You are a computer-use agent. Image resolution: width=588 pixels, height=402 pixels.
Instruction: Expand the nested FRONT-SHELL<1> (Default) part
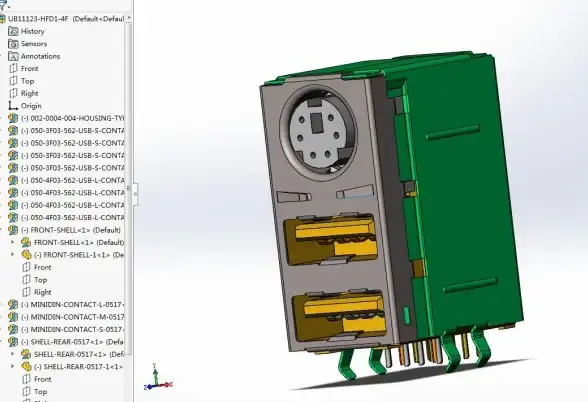12,242
